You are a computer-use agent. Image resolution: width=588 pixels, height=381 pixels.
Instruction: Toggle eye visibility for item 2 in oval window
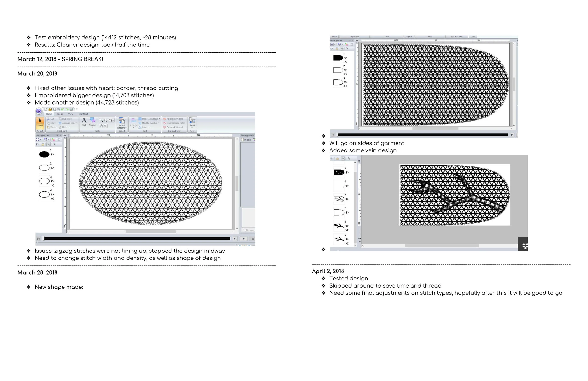52,168
